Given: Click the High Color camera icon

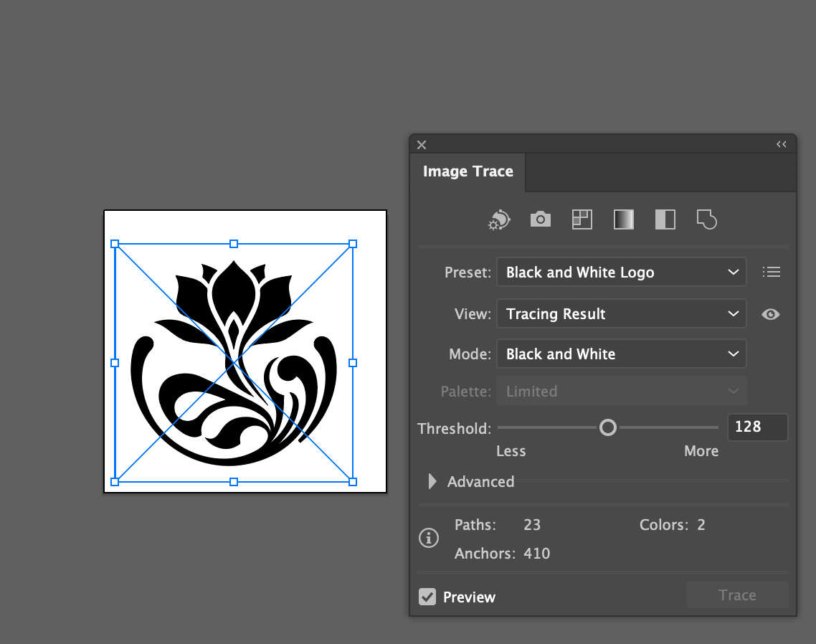Looking at the screenshot, I should point(541,219).
